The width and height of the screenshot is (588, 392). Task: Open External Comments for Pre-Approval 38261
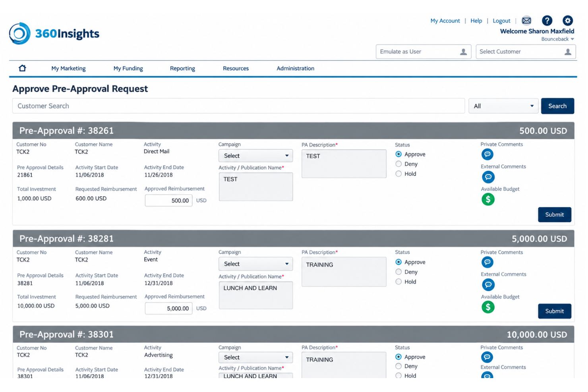[488, 177]
